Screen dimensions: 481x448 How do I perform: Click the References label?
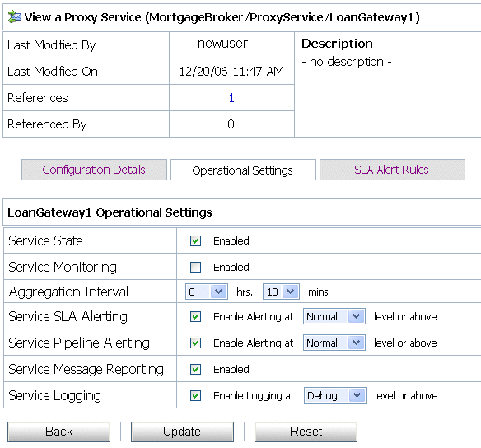tap(37, 98)
